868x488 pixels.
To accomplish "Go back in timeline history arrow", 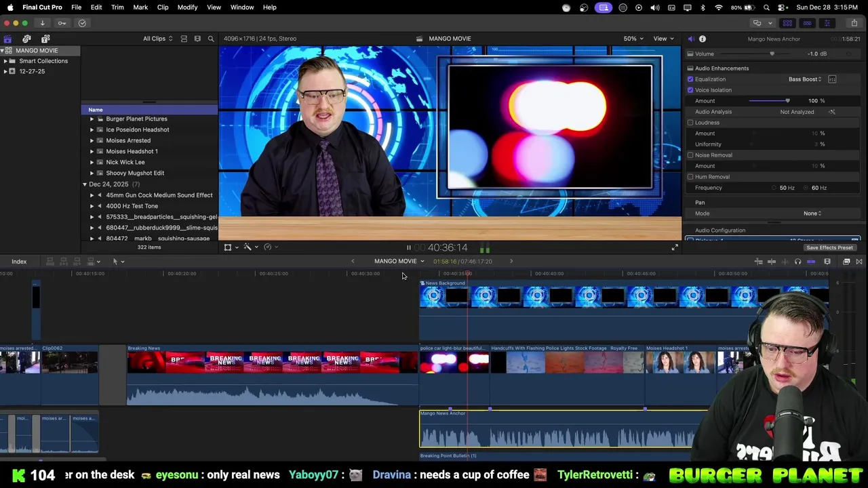I will tap(353, 262).
